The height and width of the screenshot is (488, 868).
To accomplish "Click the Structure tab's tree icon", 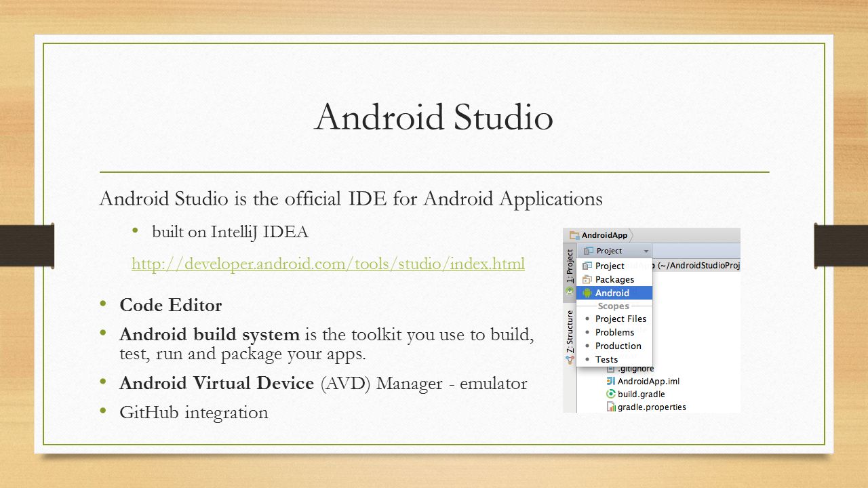I will [x=570, y=359].
